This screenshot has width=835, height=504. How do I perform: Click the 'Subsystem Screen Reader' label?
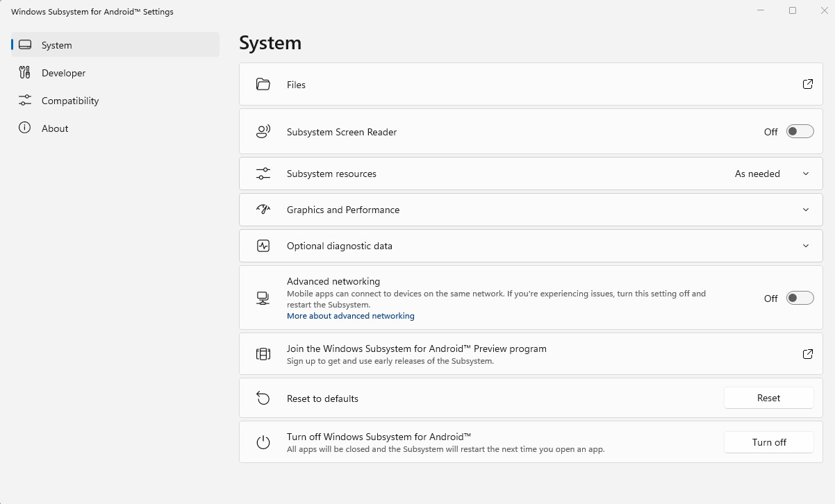pyautogui.click(x=342, y=132)
